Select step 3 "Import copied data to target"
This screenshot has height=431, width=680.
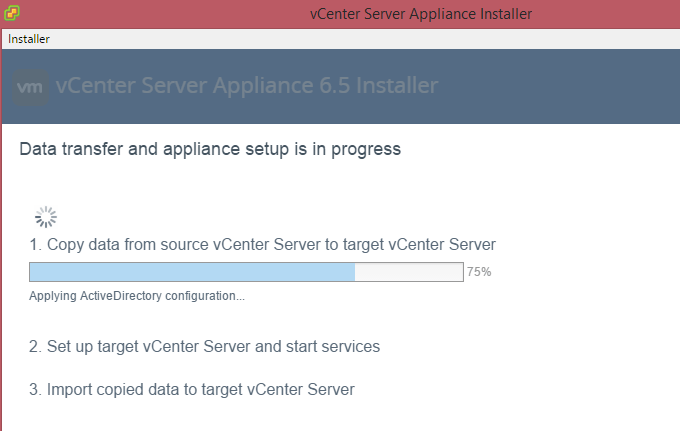pos(191,389)
